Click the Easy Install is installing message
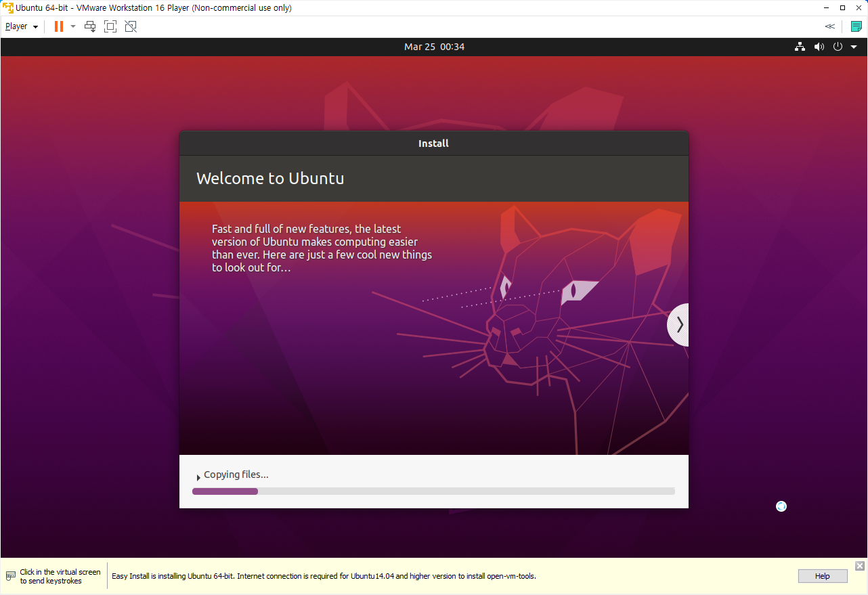This screenshot has height=595, width=868. 324,577
